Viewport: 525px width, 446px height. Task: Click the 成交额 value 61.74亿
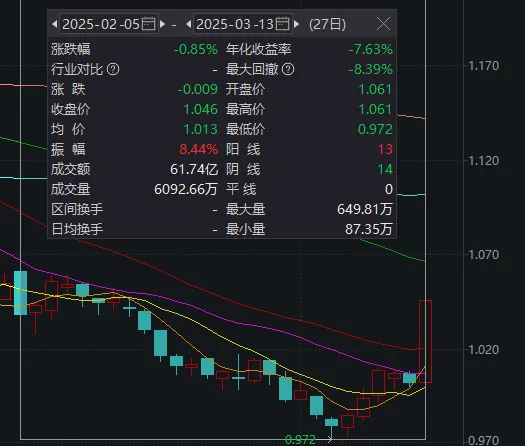point(194,169)
